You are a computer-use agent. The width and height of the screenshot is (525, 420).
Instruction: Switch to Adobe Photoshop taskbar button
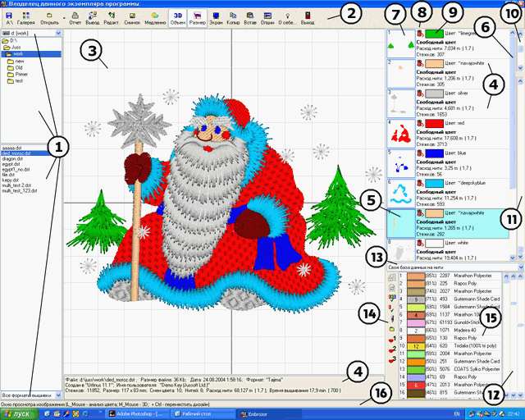138,414
